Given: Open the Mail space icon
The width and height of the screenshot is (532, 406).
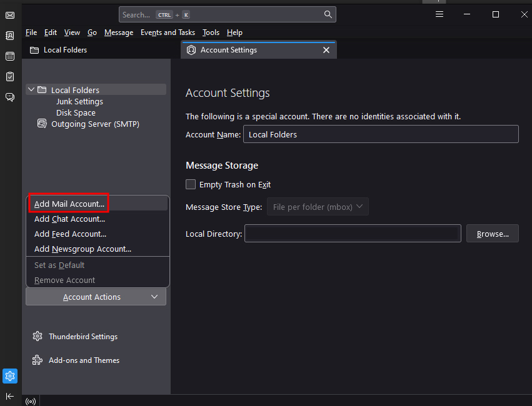Looking at the screenshot, I should pyautogui.click(x=10, y=15).
